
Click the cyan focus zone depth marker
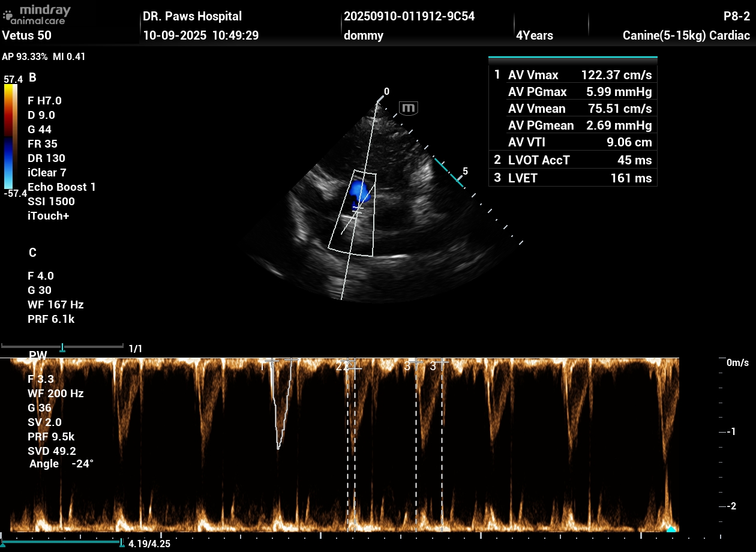pos(449,173)
